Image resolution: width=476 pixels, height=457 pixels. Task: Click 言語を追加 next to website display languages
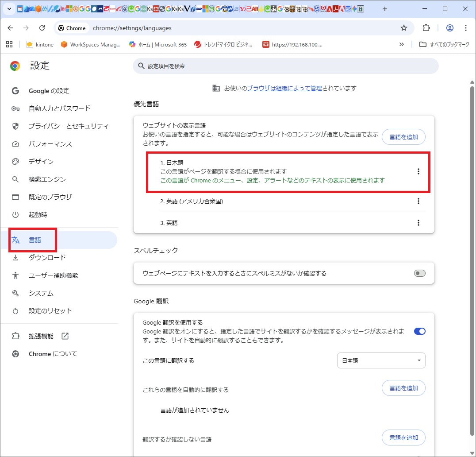[403, 137]
